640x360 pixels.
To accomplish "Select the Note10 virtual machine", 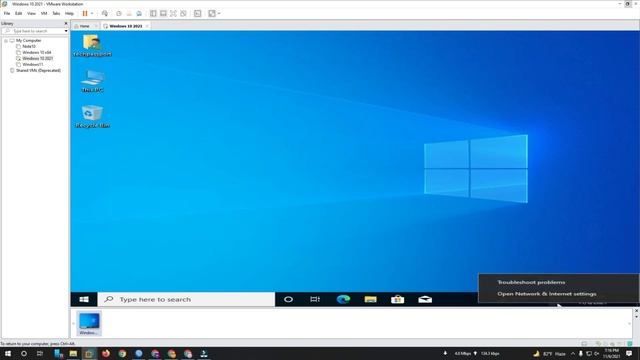I will pyautogui.click(x=29, y=47).
